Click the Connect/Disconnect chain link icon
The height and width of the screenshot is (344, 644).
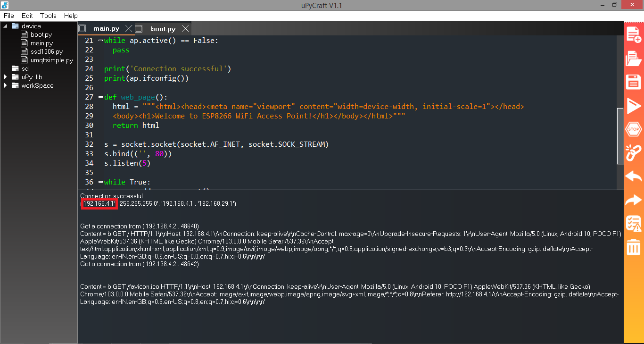click(x=633, y=152)
